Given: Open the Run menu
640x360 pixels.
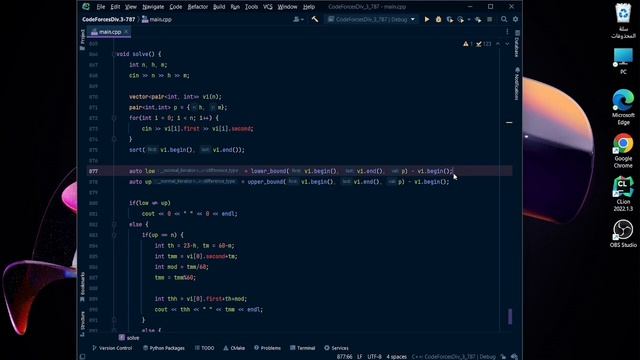Looking at the screenshot, I should coord(235,7).
